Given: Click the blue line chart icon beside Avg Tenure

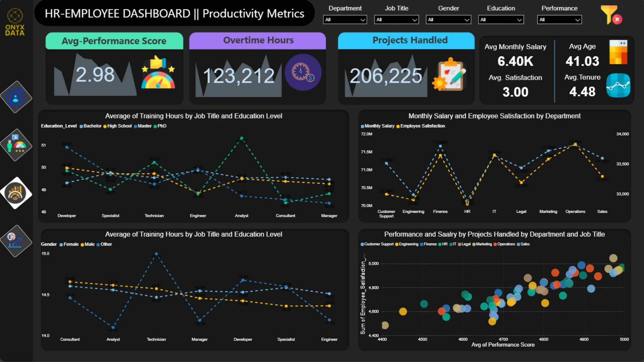Looking at the screenshot, I should [x=618, y=85].
